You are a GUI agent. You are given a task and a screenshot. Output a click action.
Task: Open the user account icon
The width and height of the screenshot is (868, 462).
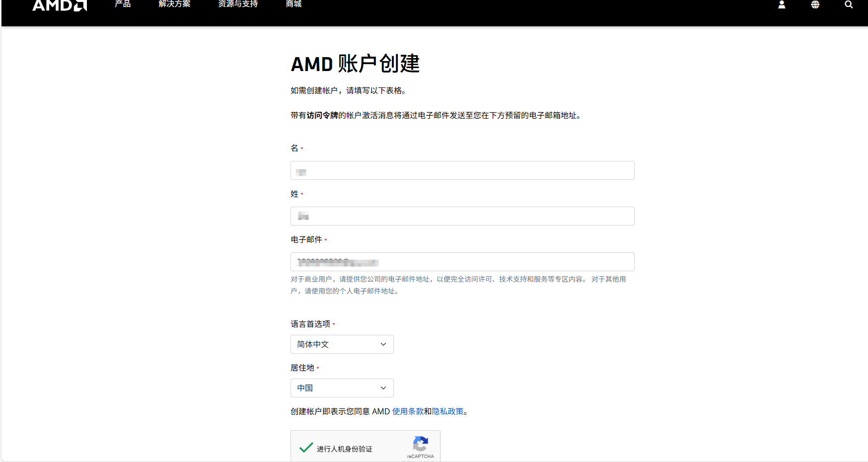[782, 4]
